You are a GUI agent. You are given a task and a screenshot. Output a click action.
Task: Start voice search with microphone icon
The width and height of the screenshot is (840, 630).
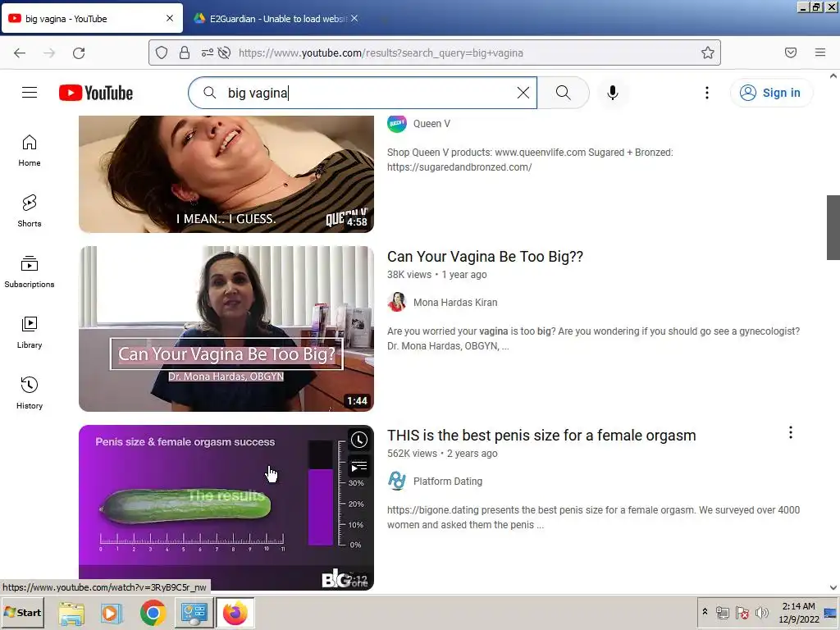(612, 93)
